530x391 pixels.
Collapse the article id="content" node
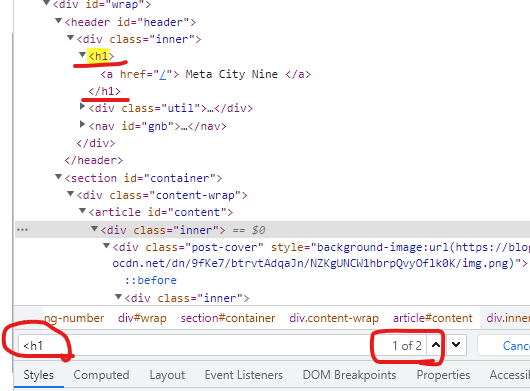tap(82, 211)
